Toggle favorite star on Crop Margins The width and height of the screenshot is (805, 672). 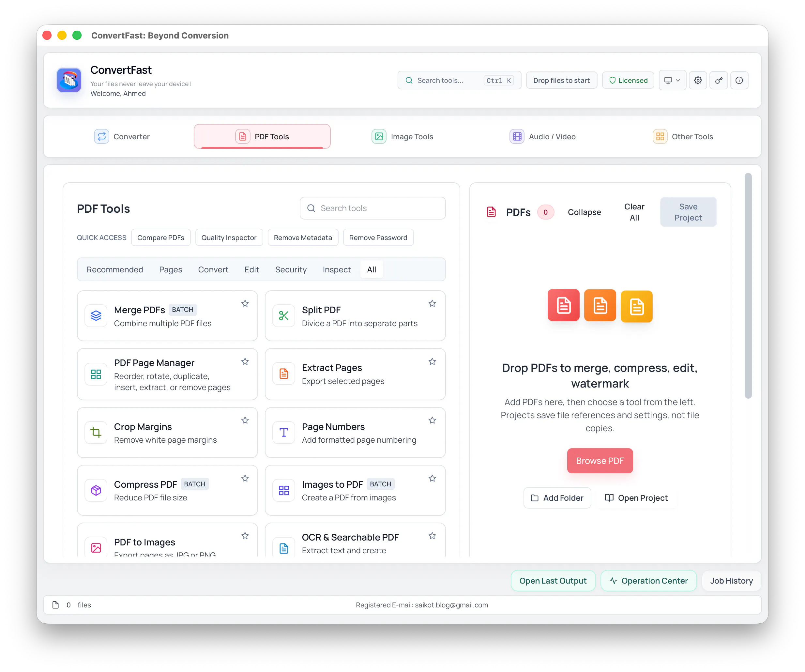click(245, 420)
